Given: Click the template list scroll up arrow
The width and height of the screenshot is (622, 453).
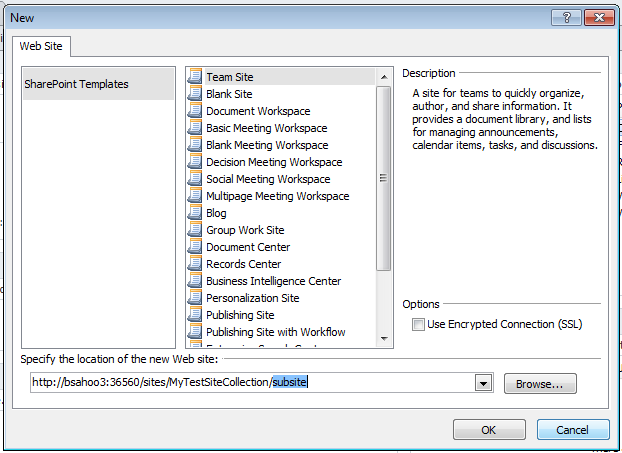Looking at the screenshot, I should coord(384,77).
